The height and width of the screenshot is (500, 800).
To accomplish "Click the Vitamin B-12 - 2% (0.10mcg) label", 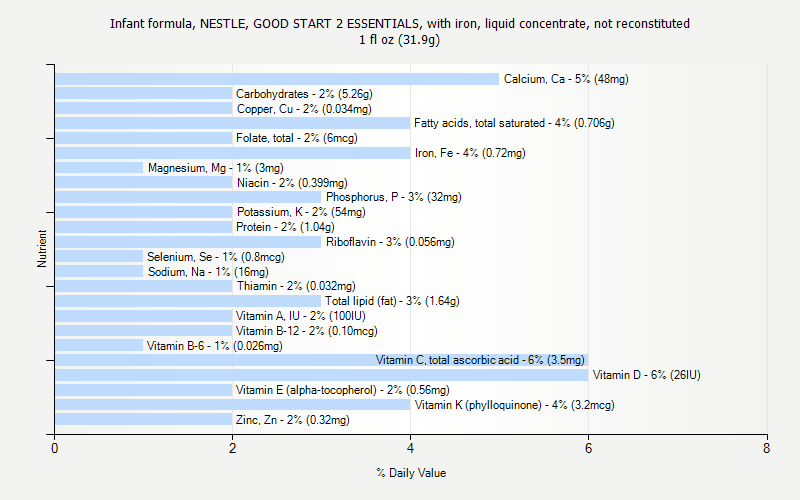I will point(307,331).
